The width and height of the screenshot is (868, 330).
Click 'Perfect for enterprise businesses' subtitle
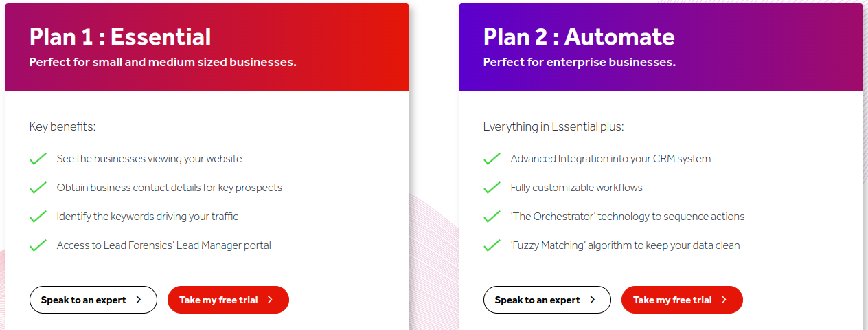pyautogui.click(x=580, y=63)
